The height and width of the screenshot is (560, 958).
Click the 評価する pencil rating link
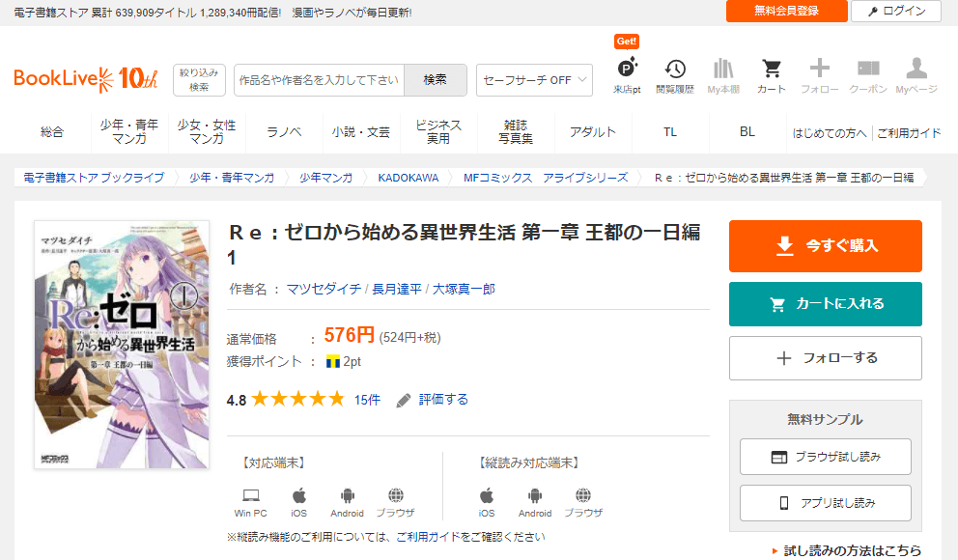point(432,400)
